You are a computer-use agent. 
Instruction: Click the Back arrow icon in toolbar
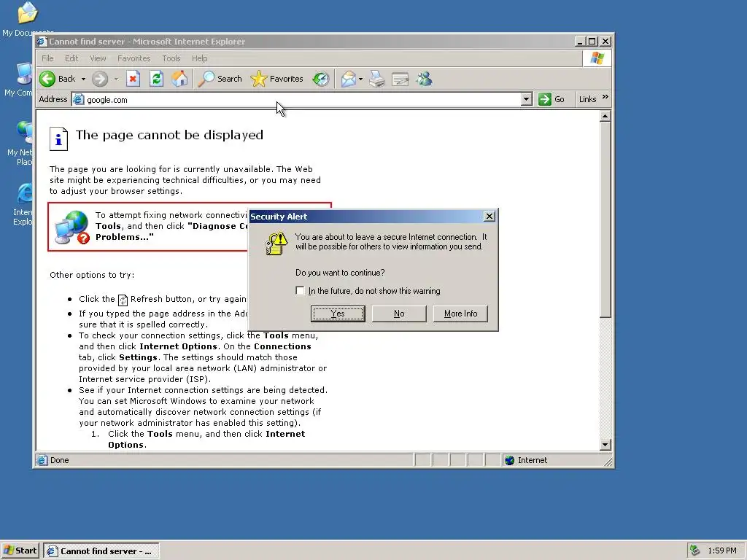click(x=47, y=79)
